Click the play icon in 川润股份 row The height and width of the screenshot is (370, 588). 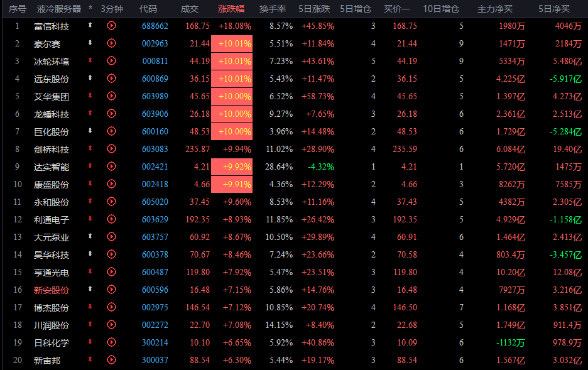point(111,325)
